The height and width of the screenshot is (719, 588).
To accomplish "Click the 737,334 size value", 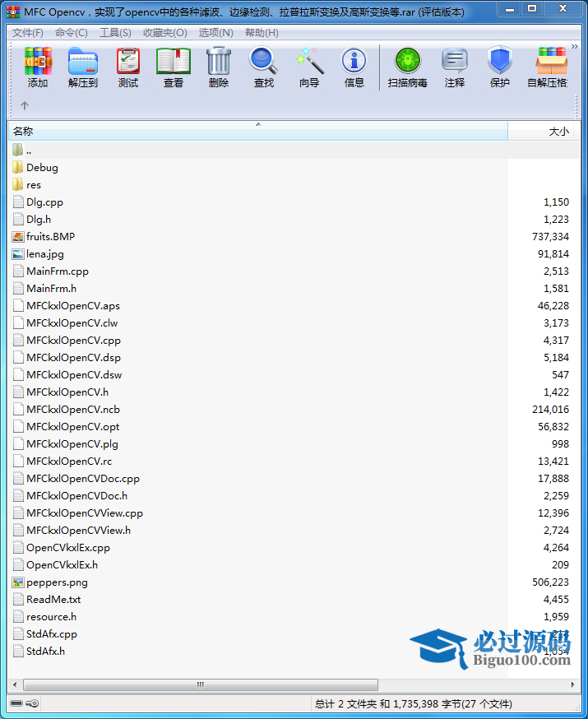I will point(550,237).
